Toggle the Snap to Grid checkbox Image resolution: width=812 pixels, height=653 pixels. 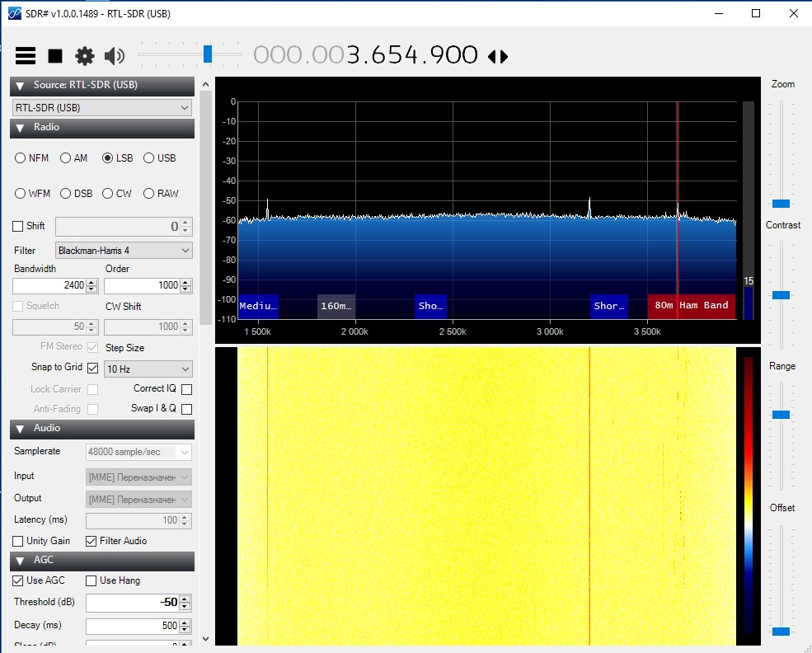(92, 368)
